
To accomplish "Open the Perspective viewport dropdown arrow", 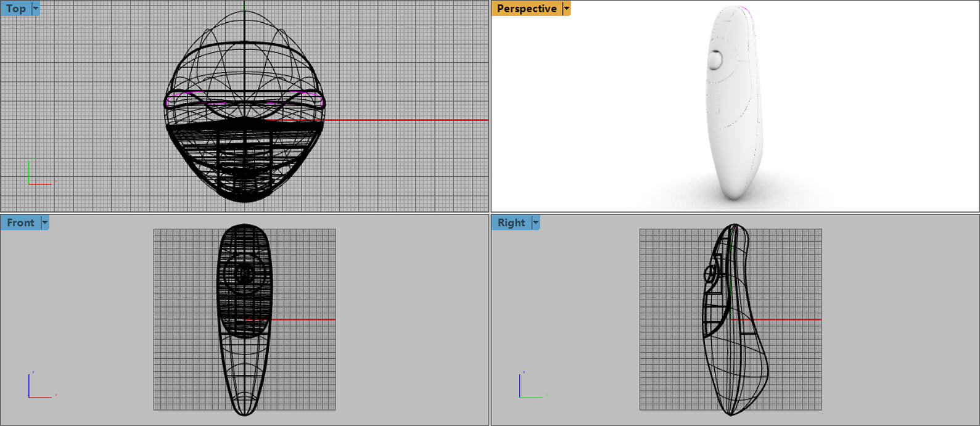I will [x=567, y=9].
